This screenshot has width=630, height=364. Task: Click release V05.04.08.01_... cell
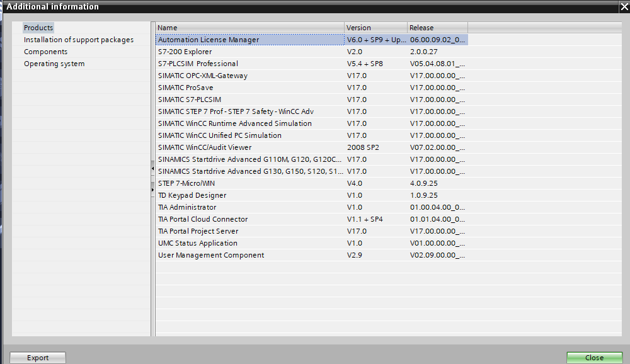tap(438, 64)
